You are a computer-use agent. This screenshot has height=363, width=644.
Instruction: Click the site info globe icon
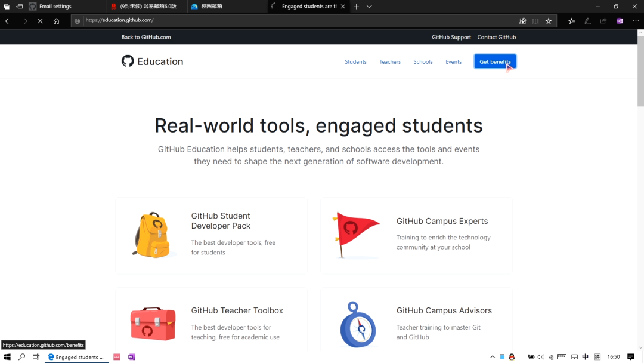(77, 21)
